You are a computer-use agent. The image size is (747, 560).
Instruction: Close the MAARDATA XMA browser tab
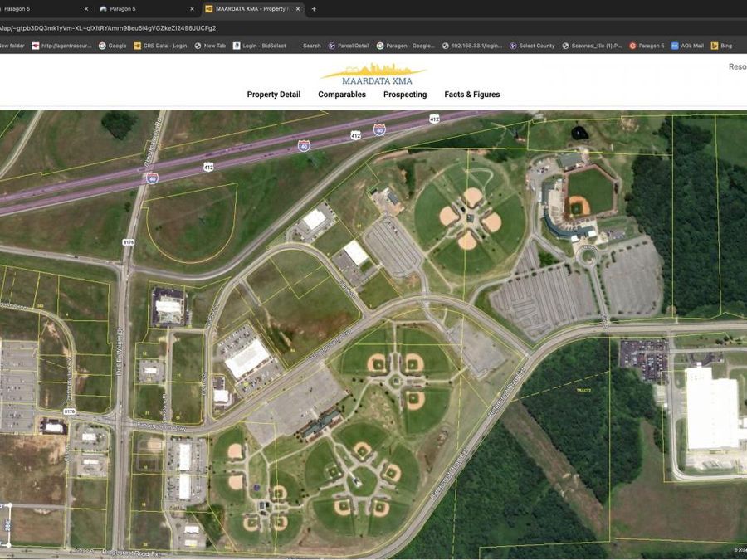(x=298, y=9)
